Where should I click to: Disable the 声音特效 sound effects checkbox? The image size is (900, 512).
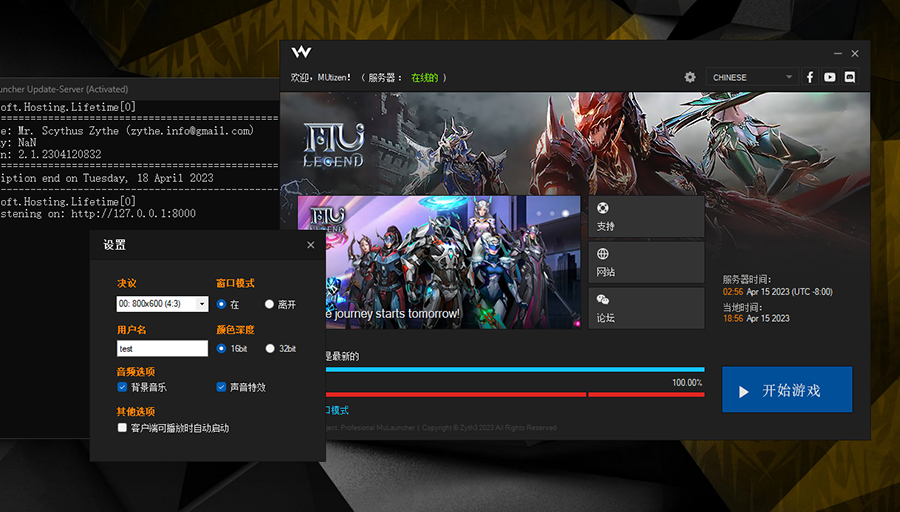[221, 387]
